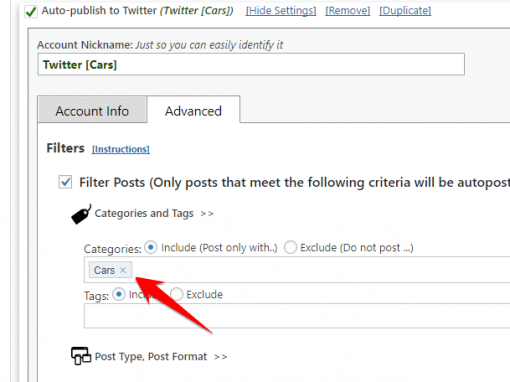Toggle the green Auto-publish to Twitter checkmark
Image resolution: width=510 pixels, height=382 pixels.
[x=31, y=11]
